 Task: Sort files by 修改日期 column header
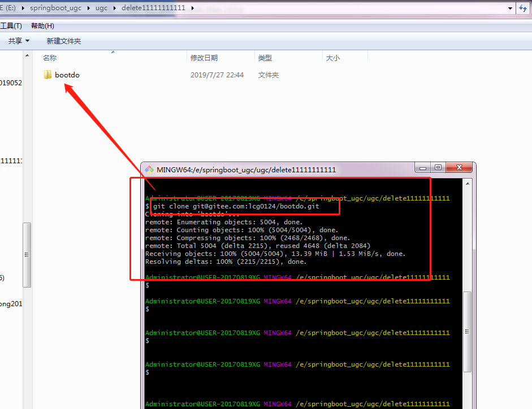[x=204, y=58]
